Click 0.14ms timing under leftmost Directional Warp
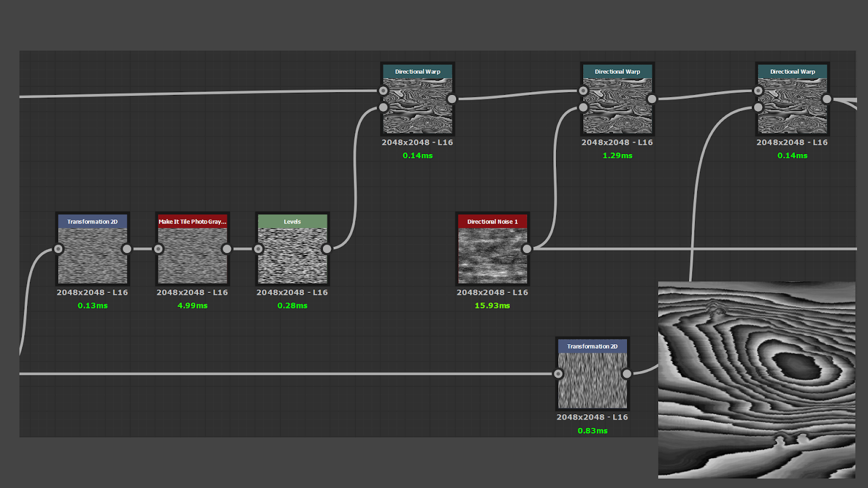Image resolution: width=868 pixels, height=488 pixels. [x=418, y=156]
